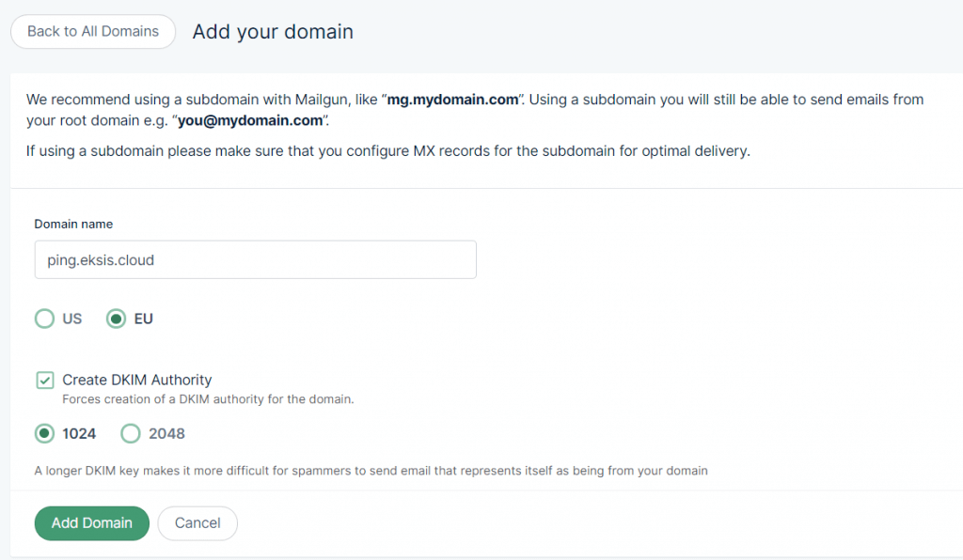Select the US region radio circle
This screenshot has height=560, width=963.
pos(44,319)
